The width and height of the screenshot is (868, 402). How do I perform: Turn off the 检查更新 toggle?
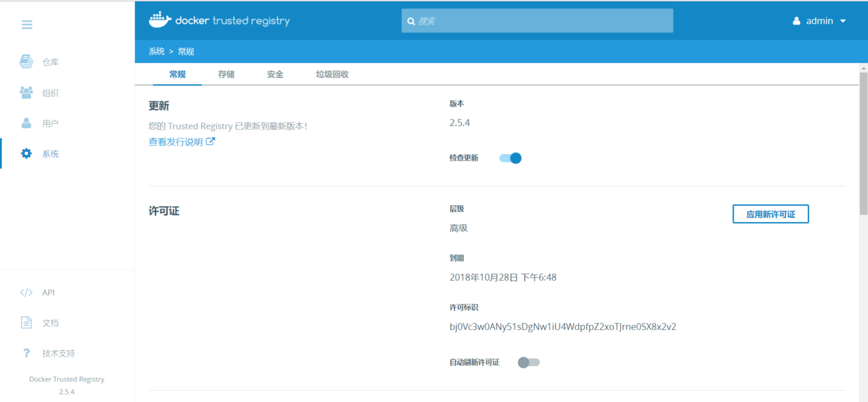tap(510, 158)
